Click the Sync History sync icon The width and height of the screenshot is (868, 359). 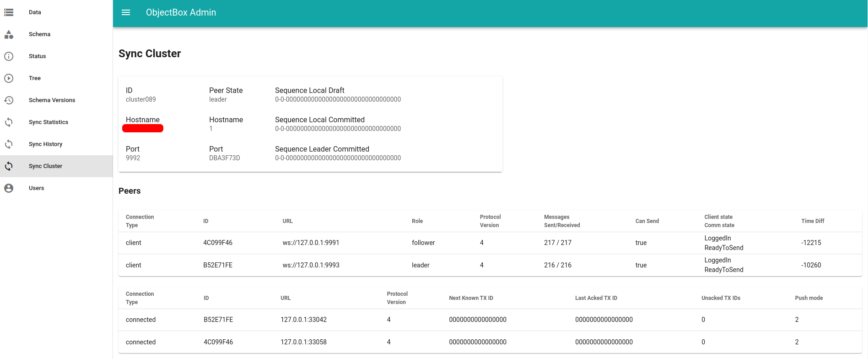(x=9, y=144)
